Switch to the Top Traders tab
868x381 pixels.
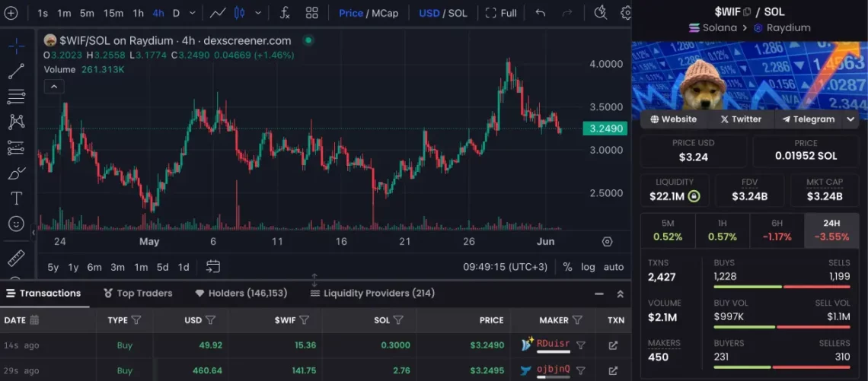point(138,293)
